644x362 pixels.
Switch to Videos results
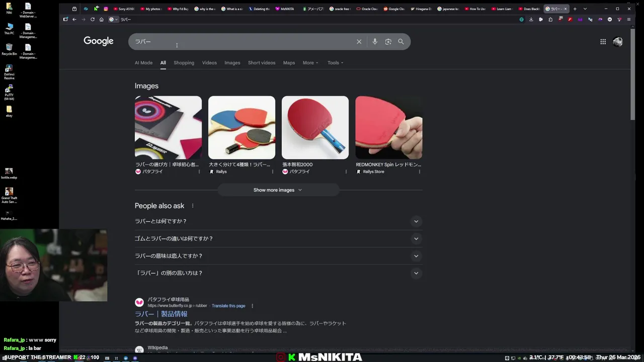point(209,63)
